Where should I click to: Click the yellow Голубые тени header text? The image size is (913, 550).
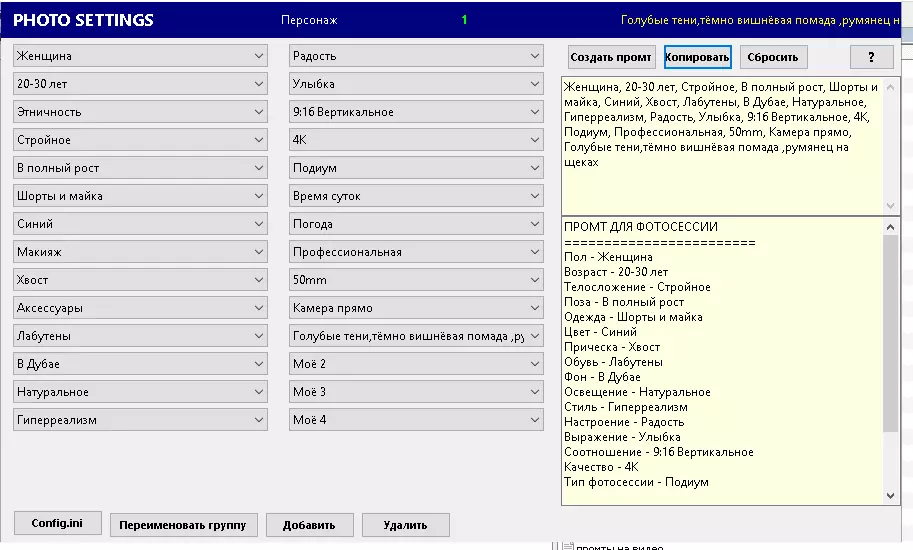point(760,20)
